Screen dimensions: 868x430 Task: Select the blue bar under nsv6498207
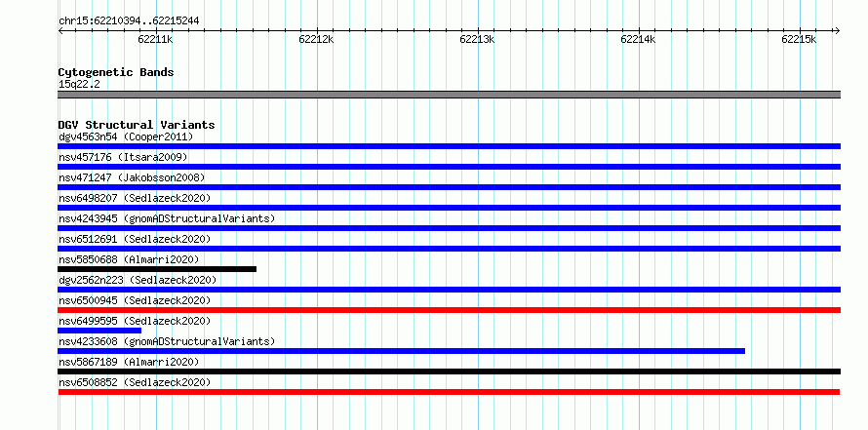click(449, 208)
